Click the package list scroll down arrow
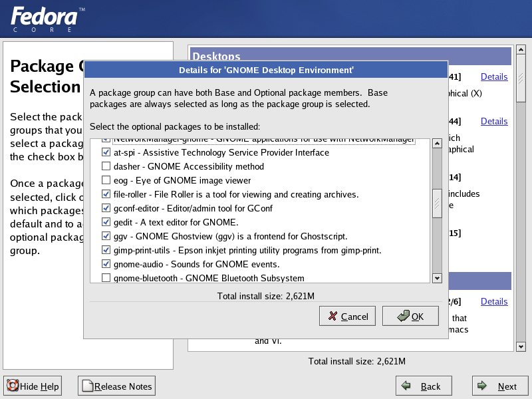Image resolution: width=532 pixels, height=399 pixels. 437,278
